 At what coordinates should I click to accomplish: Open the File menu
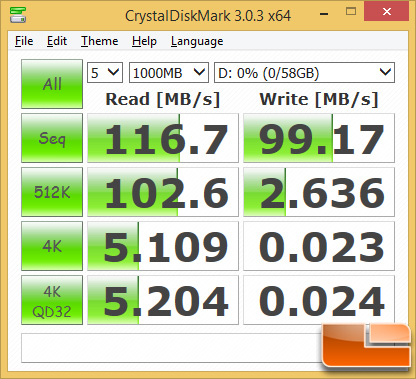pyautogui.click(x=24, y=41)
